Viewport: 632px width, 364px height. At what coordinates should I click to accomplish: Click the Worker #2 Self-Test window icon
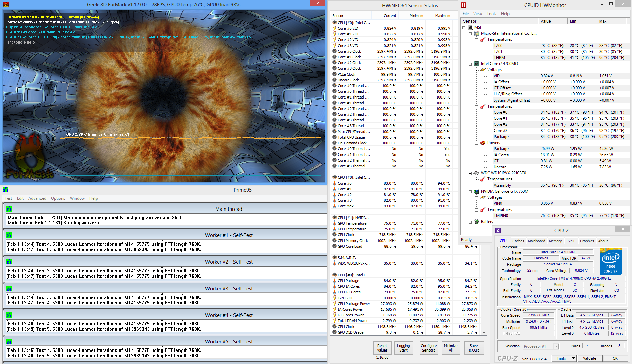click(x=9, y=262)
